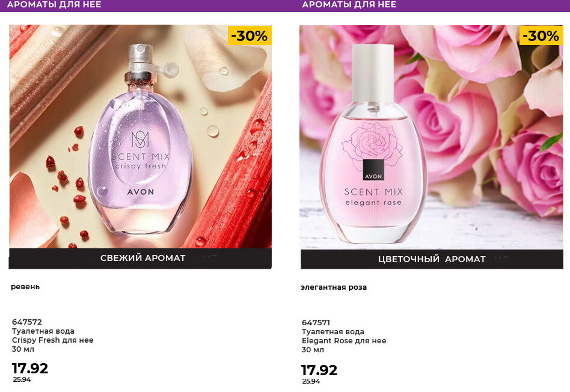Click the crossed-out 25.94 price for Crispy Fresh
The height and width of the screenshot is (392, 570).
pyautogui.click(x=22, y=380)
